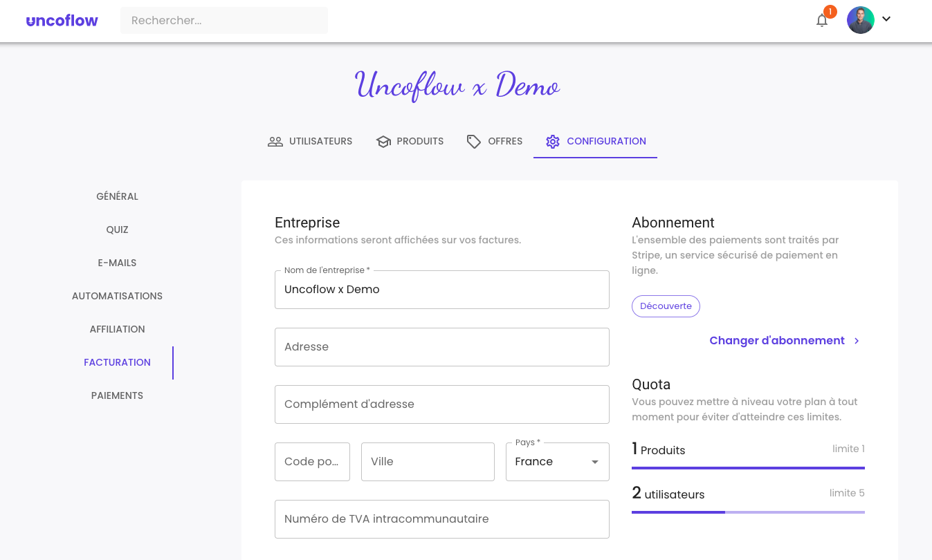Open the Paiements section
The image size is (932, 560).
click(x=117, y=395)
